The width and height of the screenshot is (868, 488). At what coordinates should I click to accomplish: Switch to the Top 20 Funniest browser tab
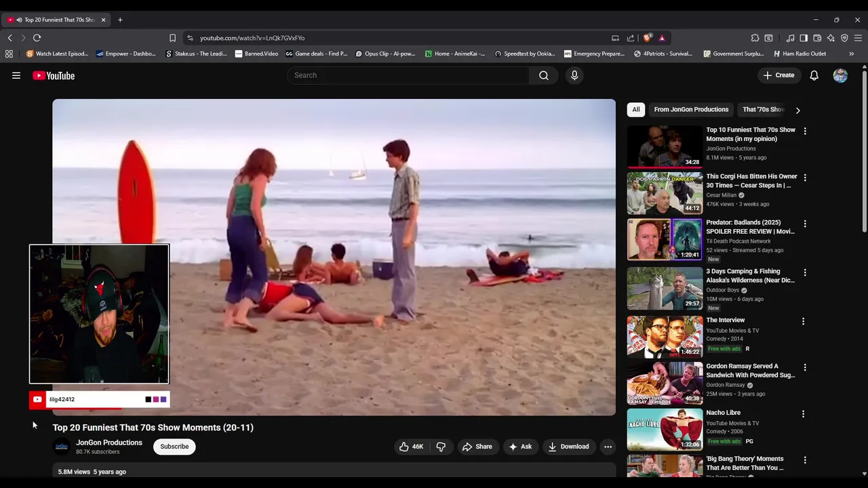(x=56, y=20)
